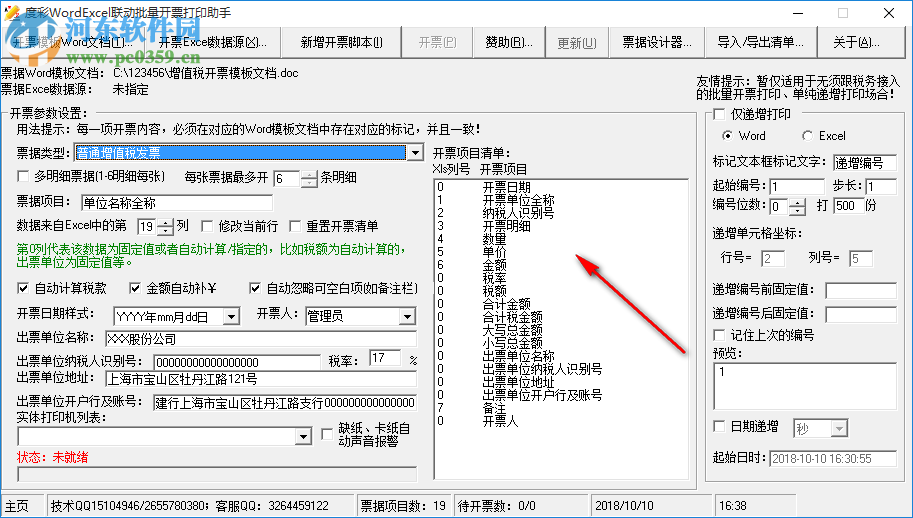This screenshot has height=518, width=913.
Task: Click the 票据项目 input field
Action: 177,203
